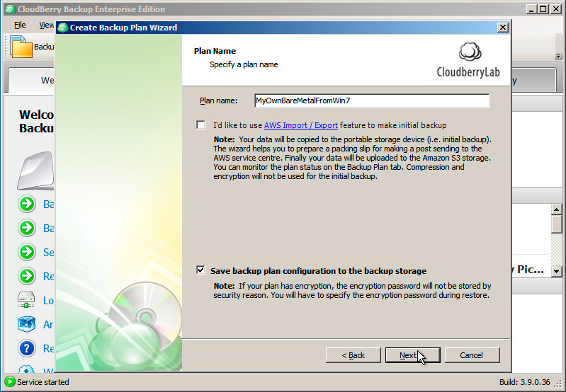Cancel the backup plan wizard
Screen dimensions: 566x392
tap(472, 355)
